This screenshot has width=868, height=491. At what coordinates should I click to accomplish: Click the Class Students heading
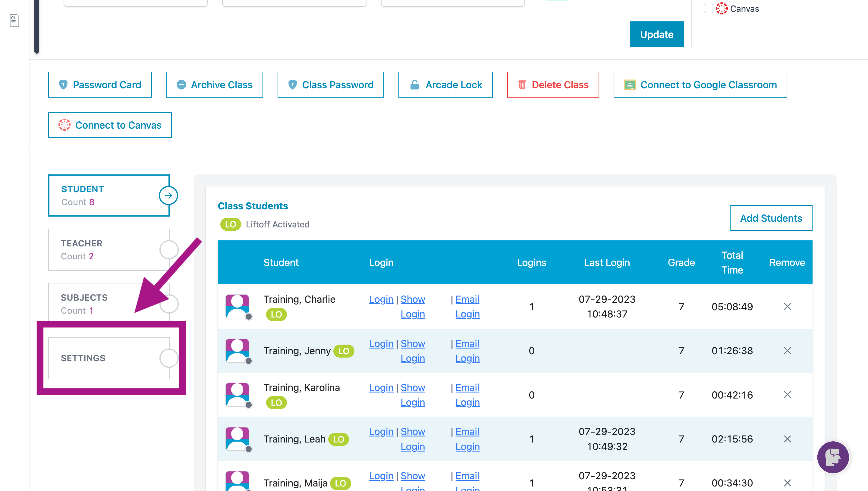[253, 206]
